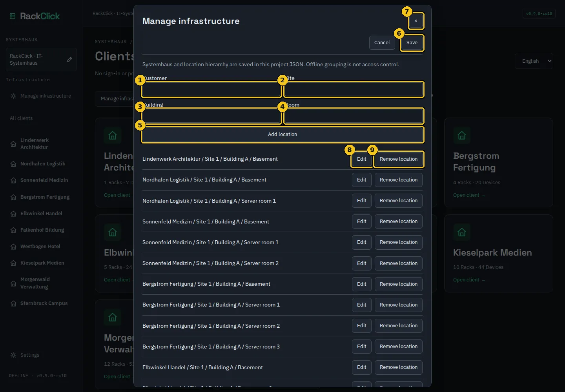Click into the Building input field
Image resolution: width=565 pixels, height=392 pixels.
tap(211, 116)
